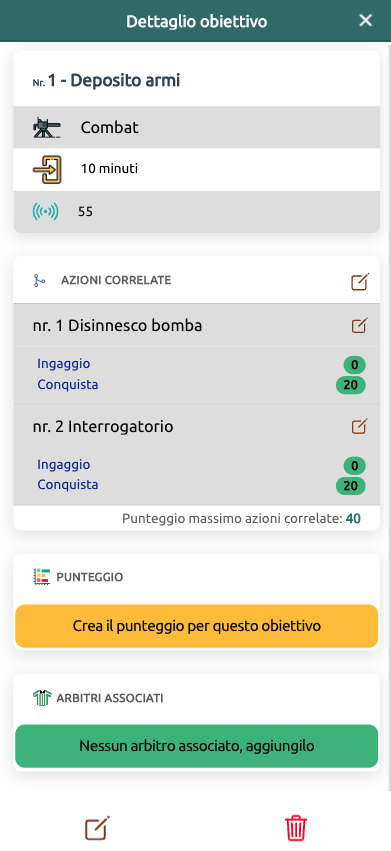Edit this objective using the bottom pencil icon
Screen dimensions: 391x851
coord(97,828)
